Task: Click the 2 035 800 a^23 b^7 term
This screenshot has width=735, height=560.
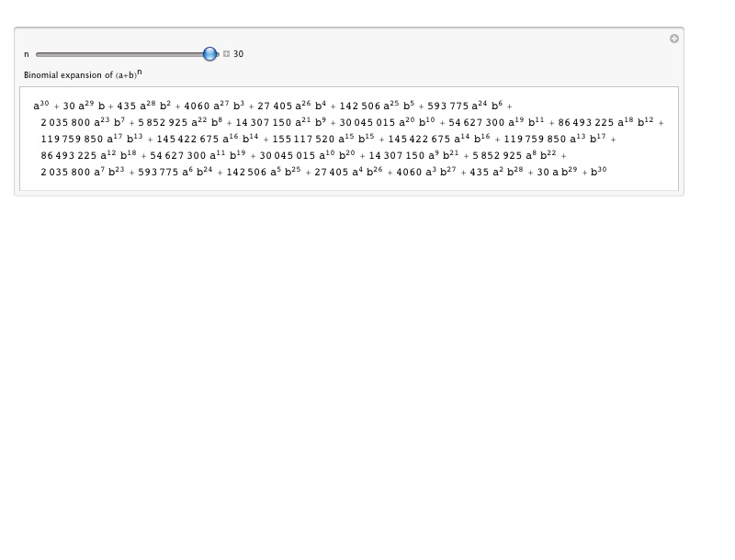Action: [x=81, y=122]
